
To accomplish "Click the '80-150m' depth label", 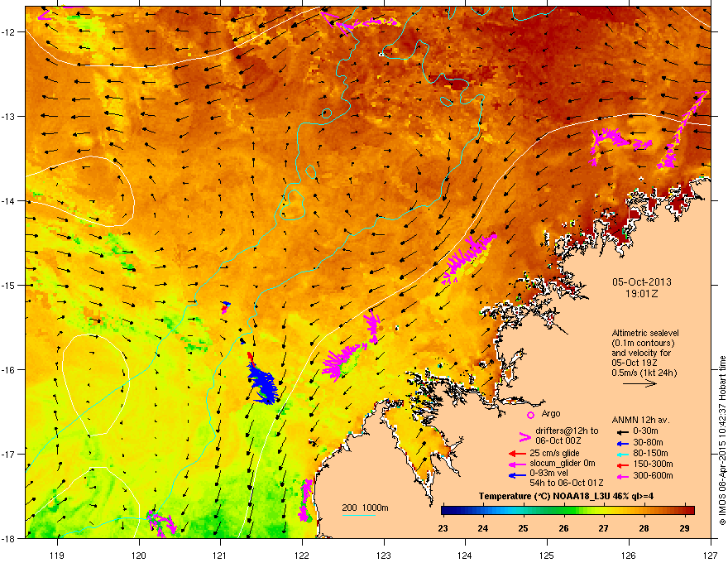I will (x=650, y=453).
